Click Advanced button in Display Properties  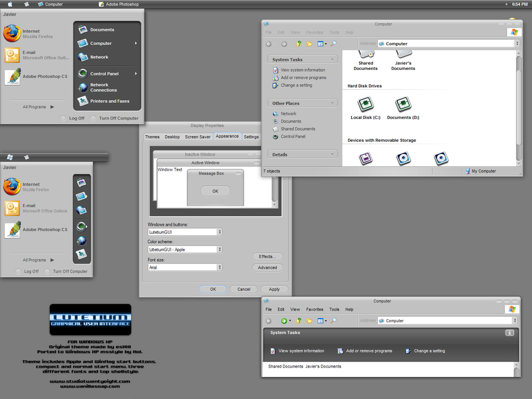coord(268,268)
